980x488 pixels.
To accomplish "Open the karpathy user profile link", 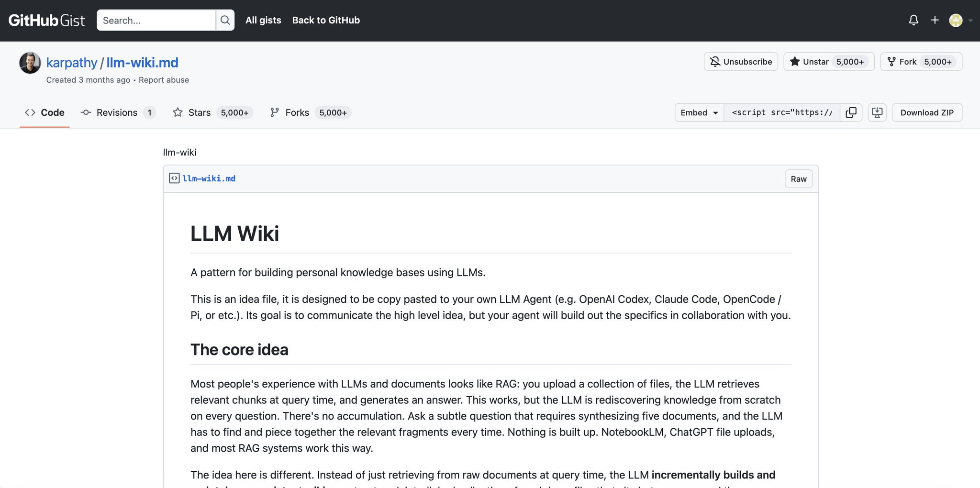I will tap(72, 62).
